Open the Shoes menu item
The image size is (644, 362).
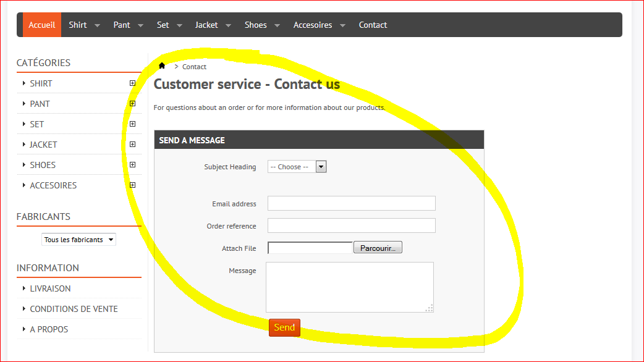pyautogui.click(x=255, y=25)
